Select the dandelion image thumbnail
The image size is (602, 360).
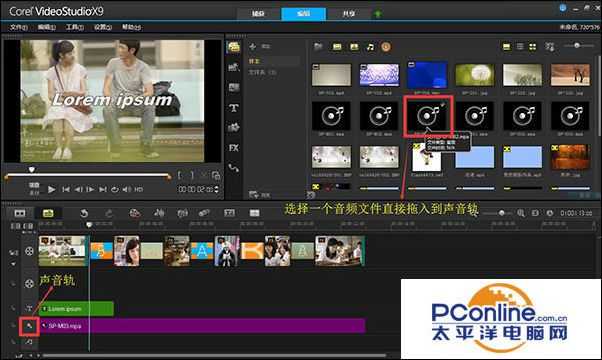pos(475,75)
